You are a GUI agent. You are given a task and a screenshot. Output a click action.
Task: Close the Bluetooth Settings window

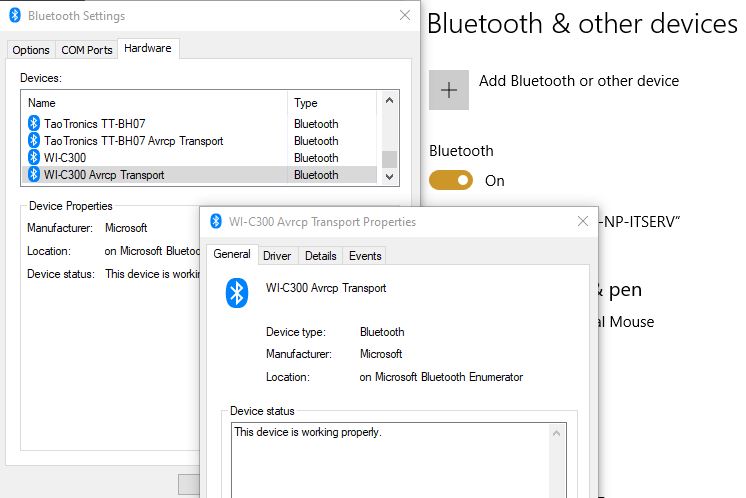coord(405,15)
